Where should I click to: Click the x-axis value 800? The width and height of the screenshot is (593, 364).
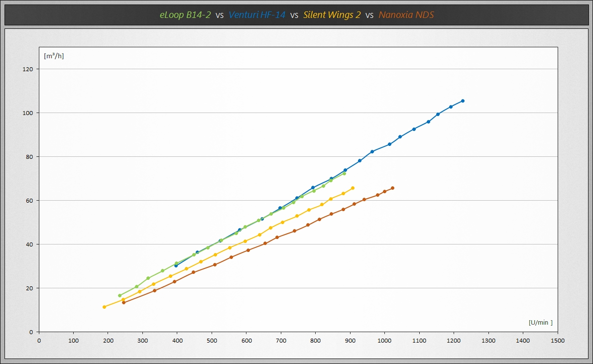(x=315, y=341)
